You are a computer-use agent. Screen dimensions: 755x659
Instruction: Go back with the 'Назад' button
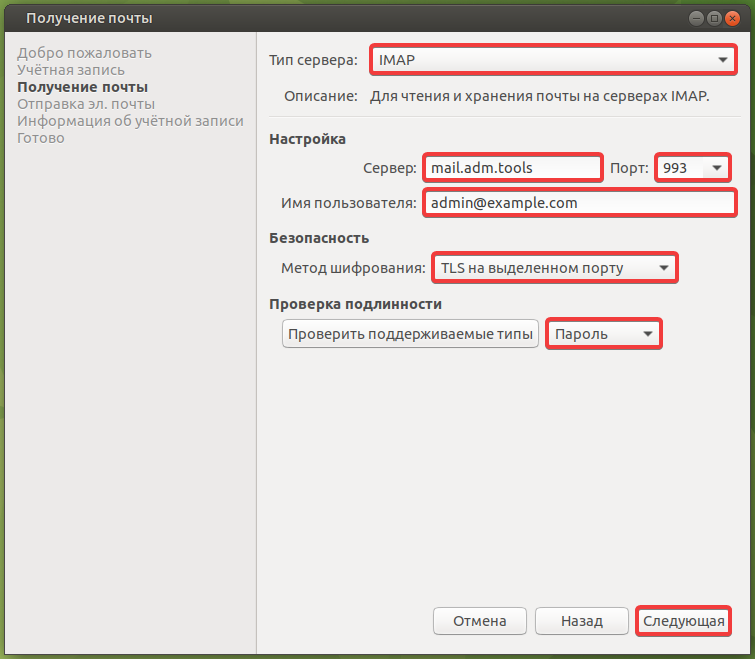point(581,621)
